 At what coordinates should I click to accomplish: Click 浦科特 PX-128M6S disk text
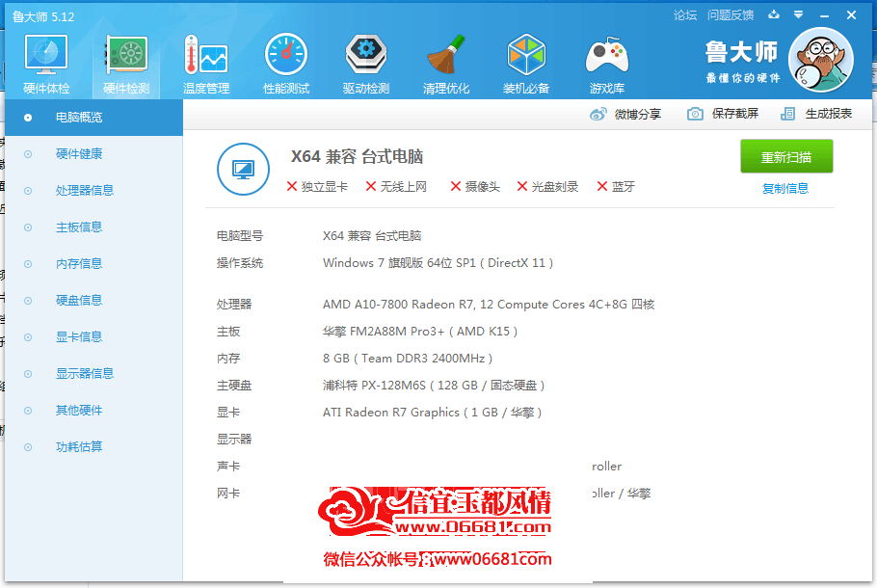point(434,386)
